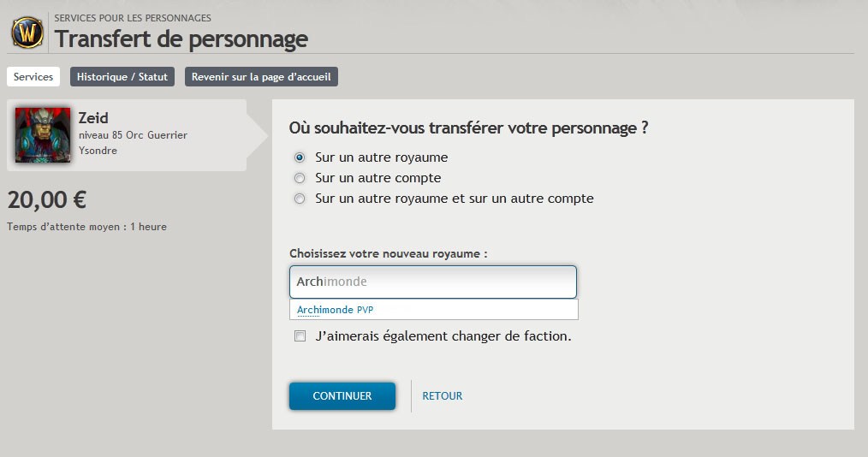Image resolution: width=868 pixels, height=457 pixels.
Task: Select radio for other realm and other account
Action: (300, 199)
